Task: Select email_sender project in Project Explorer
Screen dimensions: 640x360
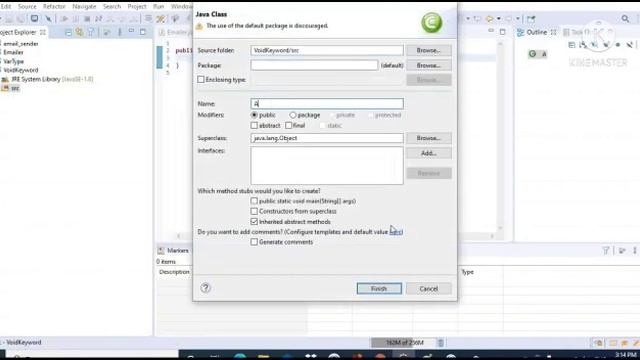Action: tap(20, 44)
